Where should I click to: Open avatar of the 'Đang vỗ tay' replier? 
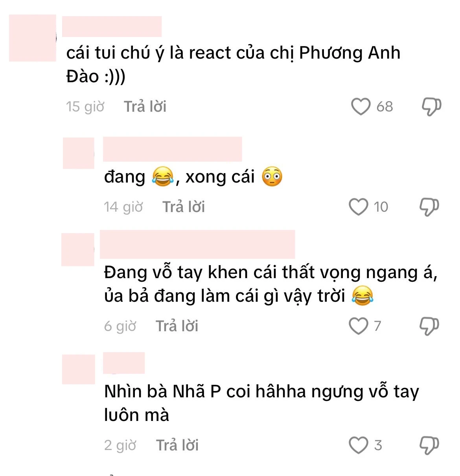point(78,249)
